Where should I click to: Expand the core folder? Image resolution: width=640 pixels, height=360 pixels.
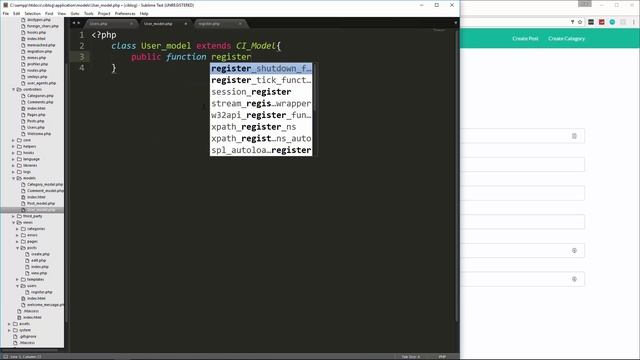(13, 140)
